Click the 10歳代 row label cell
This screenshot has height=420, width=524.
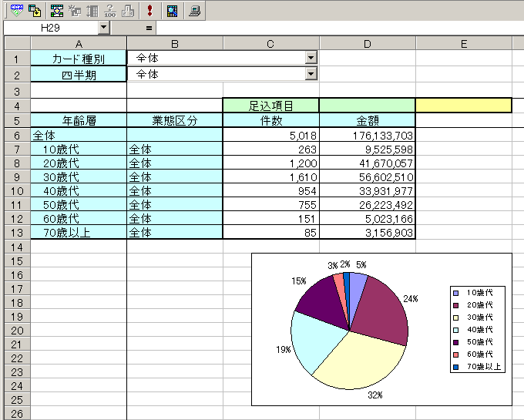[x=79, y=149]
